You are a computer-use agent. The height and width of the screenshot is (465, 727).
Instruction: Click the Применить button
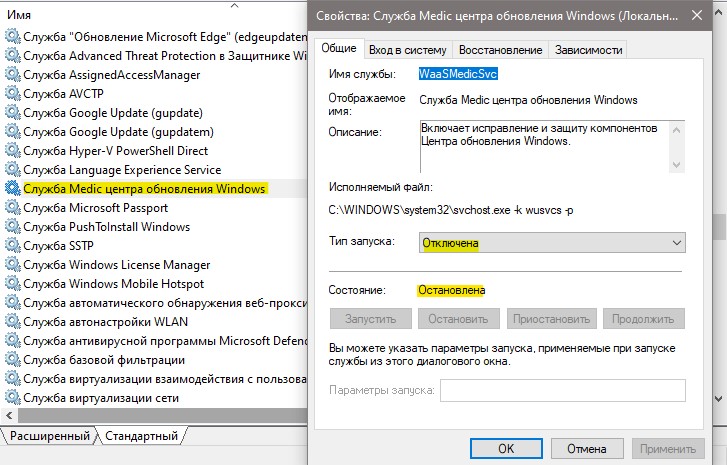coord(668,448)
